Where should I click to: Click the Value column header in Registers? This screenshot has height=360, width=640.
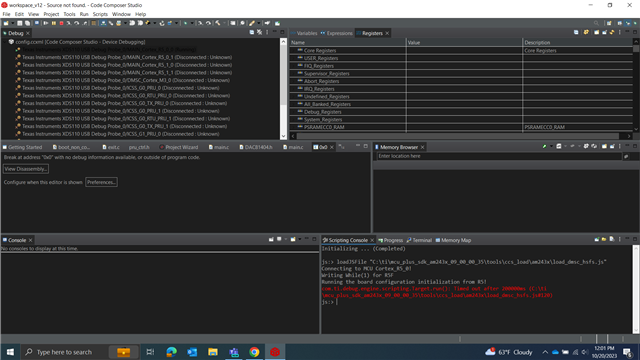point(464,42)
